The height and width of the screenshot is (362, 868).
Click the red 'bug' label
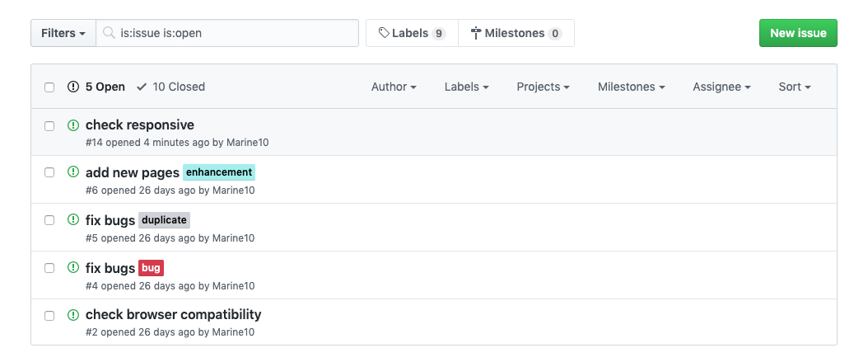pos(152,268)
